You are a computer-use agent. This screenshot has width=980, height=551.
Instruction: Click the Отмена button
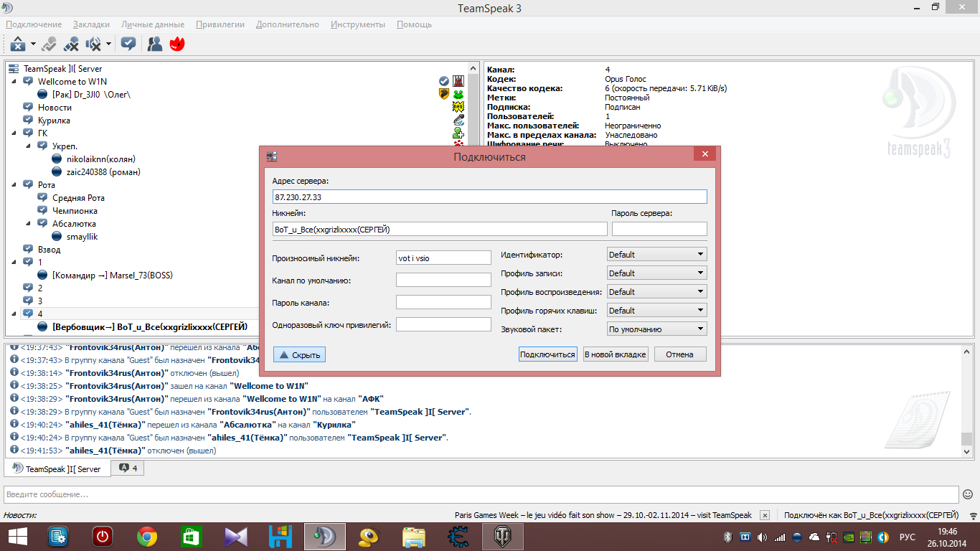click(680, 354)
